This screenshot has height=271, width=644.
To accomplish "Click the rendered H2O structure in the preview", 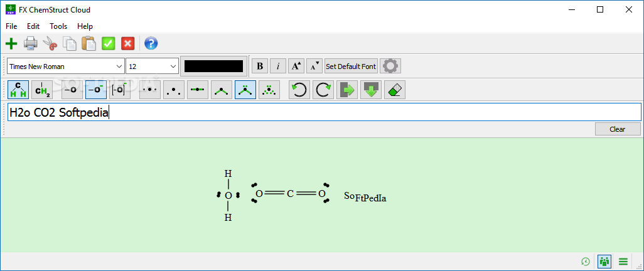I will tap(228, 196).
